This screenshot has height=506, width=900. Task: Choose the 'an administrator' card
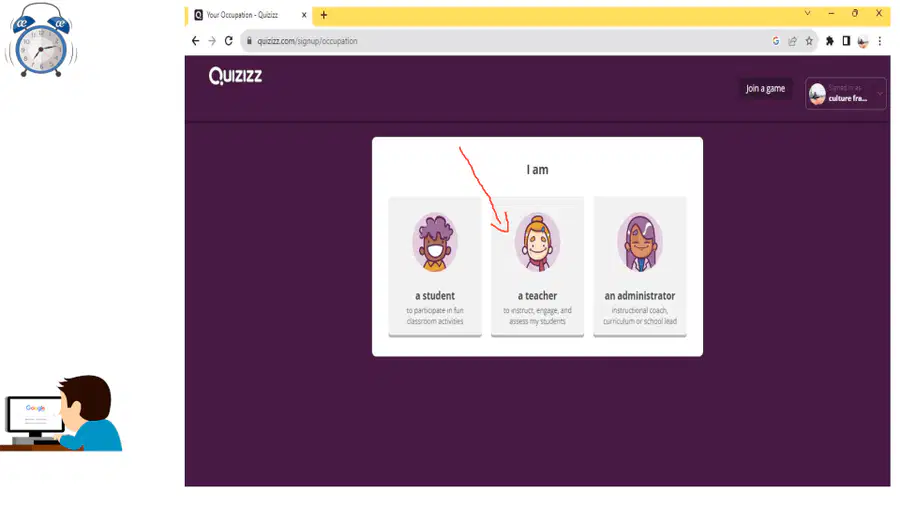point(639,267)
